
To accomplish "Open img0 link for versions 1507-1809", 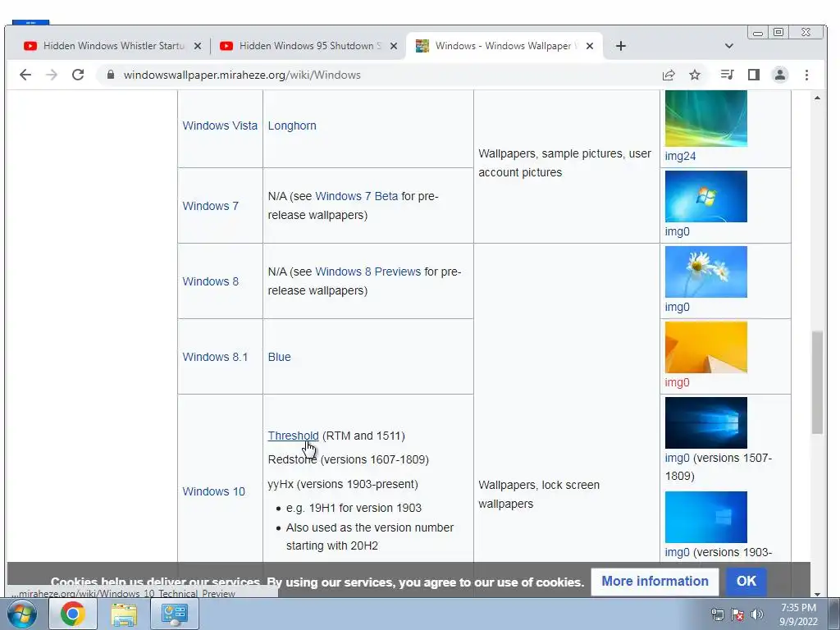I will pyautogui.click(x=677, y=458).
